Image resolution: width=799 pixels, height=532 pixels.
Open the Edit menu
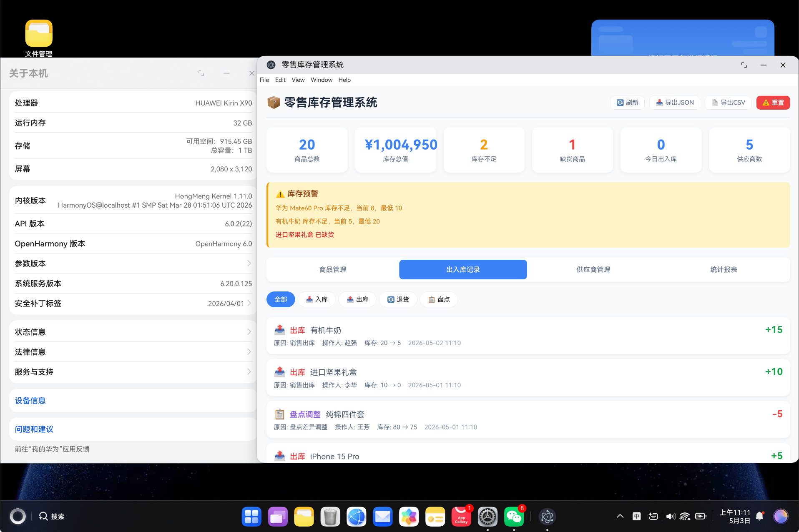(x=280, y=80)
